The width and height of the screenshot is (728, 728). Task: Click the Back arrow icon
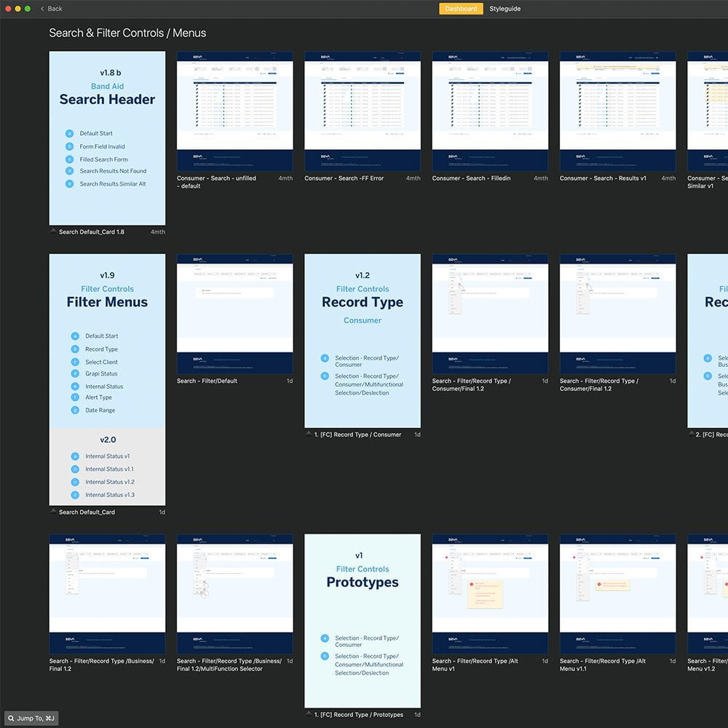click(42, 9)
